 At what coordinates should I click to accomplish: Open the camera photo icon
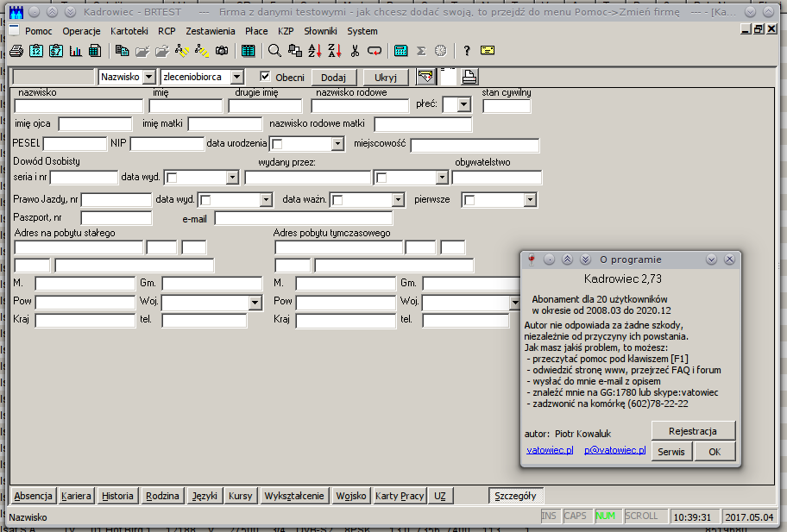pyautogui.click(x=222, y=51)
